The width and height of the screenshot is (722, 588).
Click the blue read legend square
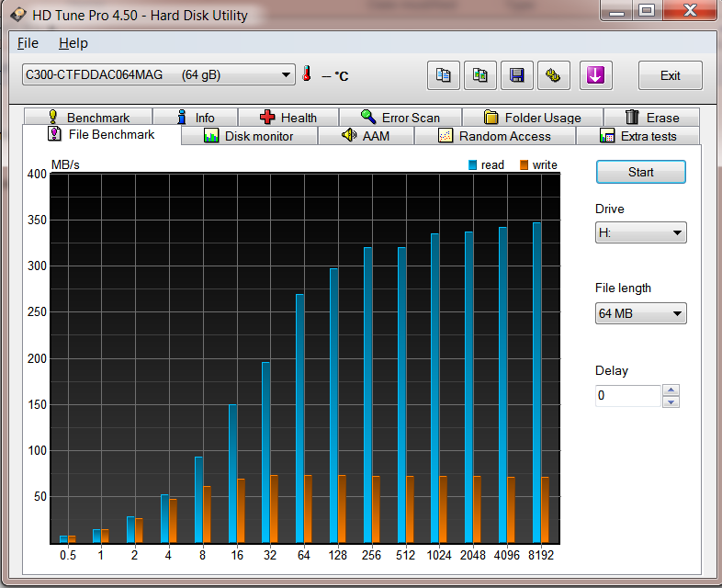point(472,164)
